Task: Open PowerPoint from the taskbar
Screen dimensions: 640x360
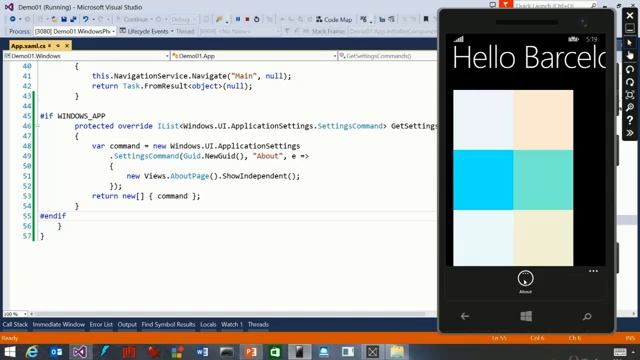Action: click(x=251, y=352)
